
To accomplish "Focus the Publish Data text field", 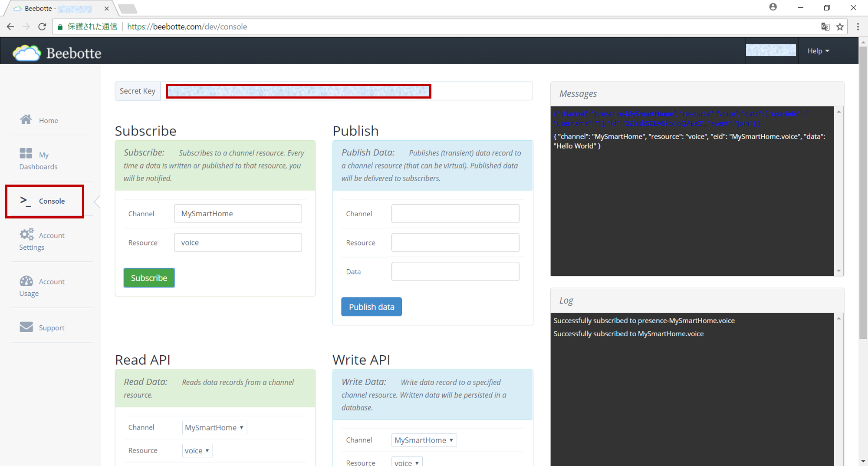I will coord(455,271).
